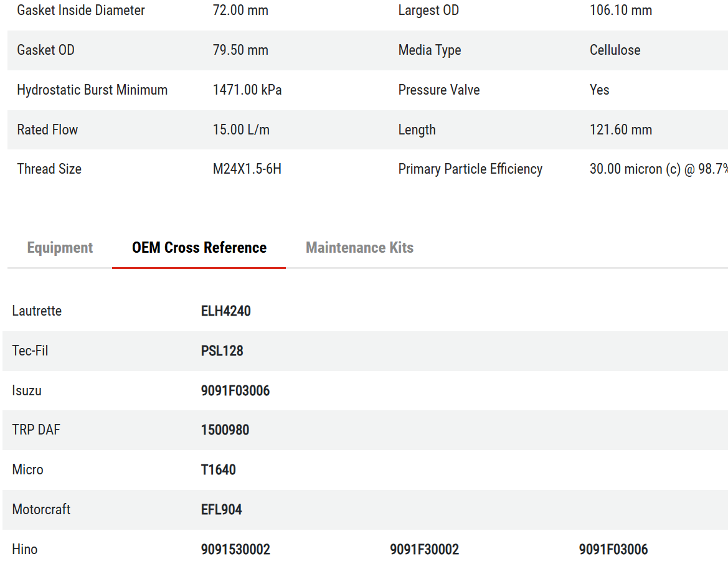Click the 121.60 mm length value

[621, 130]
